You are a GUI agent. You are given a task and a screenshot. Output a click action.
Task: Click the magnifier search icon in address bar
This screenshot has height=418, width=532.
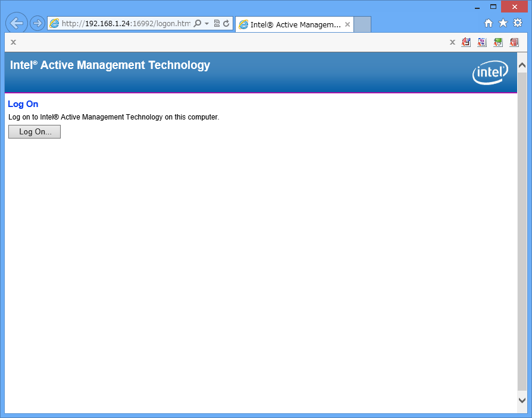click(x=197, y=23)
